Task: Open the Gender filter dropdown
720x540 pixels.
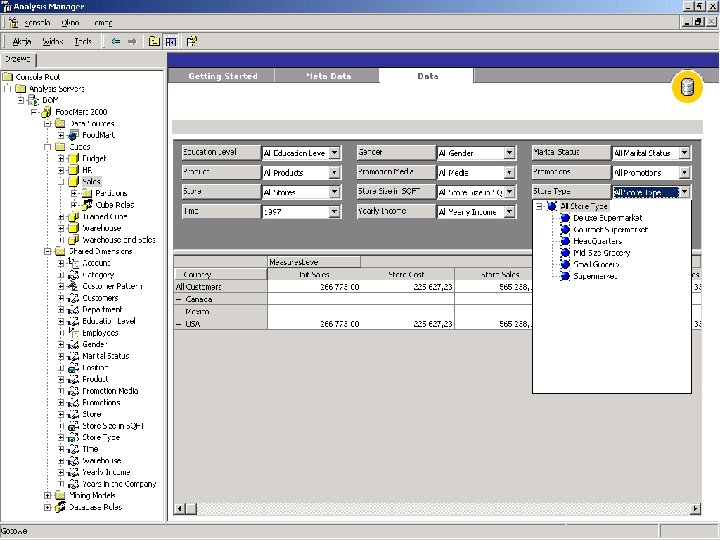Action: tap(509, 153)
